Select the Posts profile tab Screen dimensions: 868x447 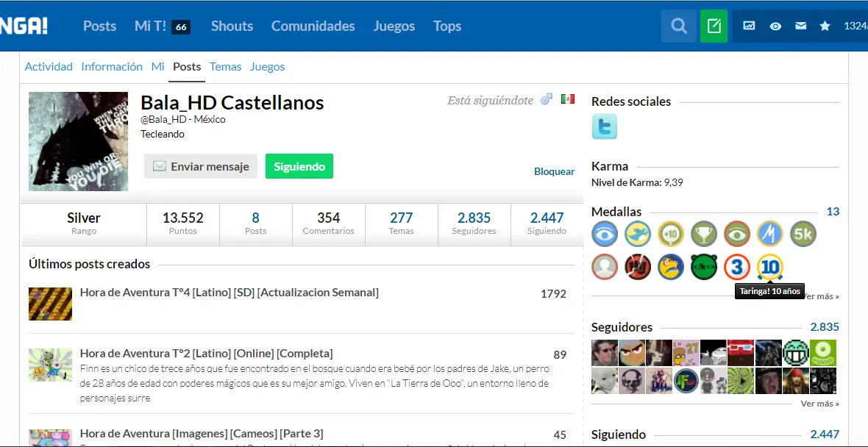pos(187,66)
